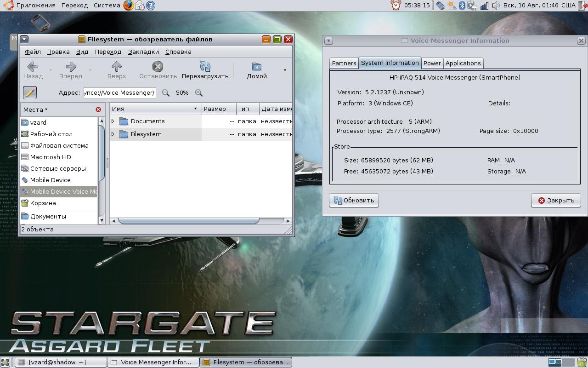
Task: Open file browser window menu arrow
Action: 24,40
